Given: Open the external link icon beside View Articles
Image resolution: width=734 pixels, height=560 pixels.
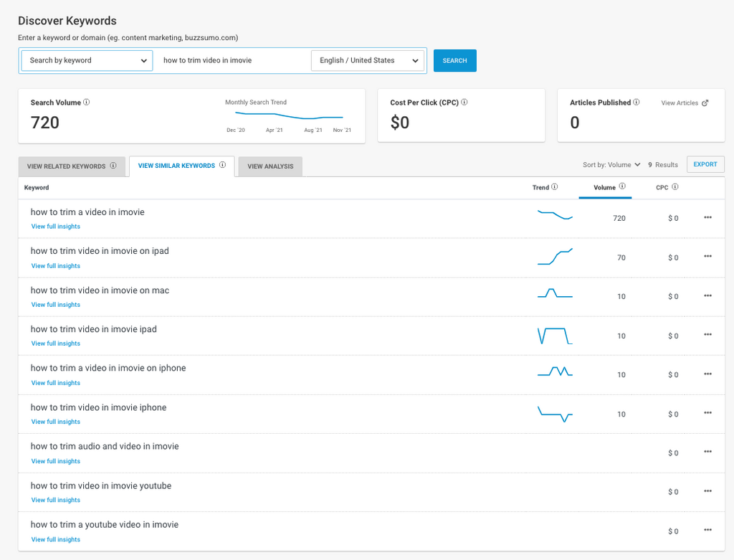Looking at the screenshot, I should [x=705, y=103].
